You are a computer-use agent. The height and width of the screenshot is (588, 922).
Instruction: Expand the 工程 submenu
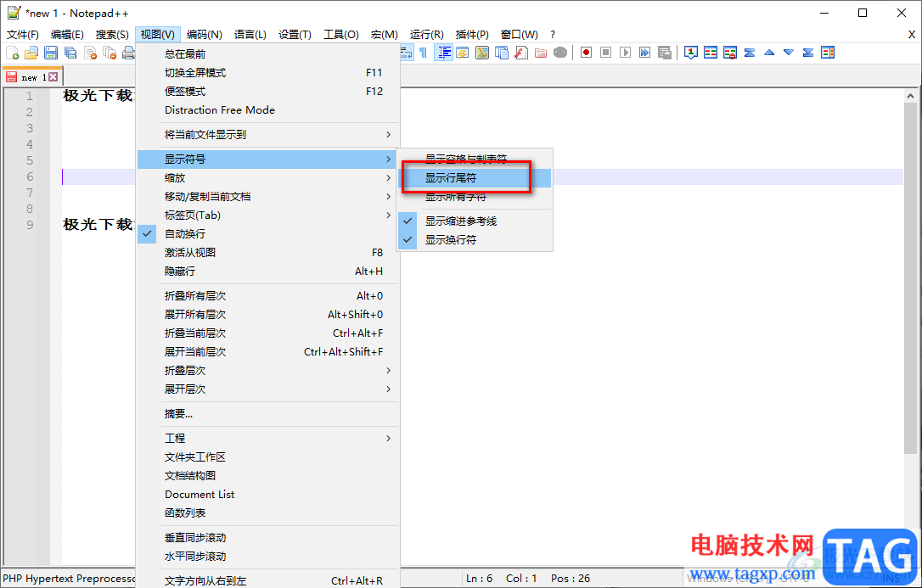267,438
